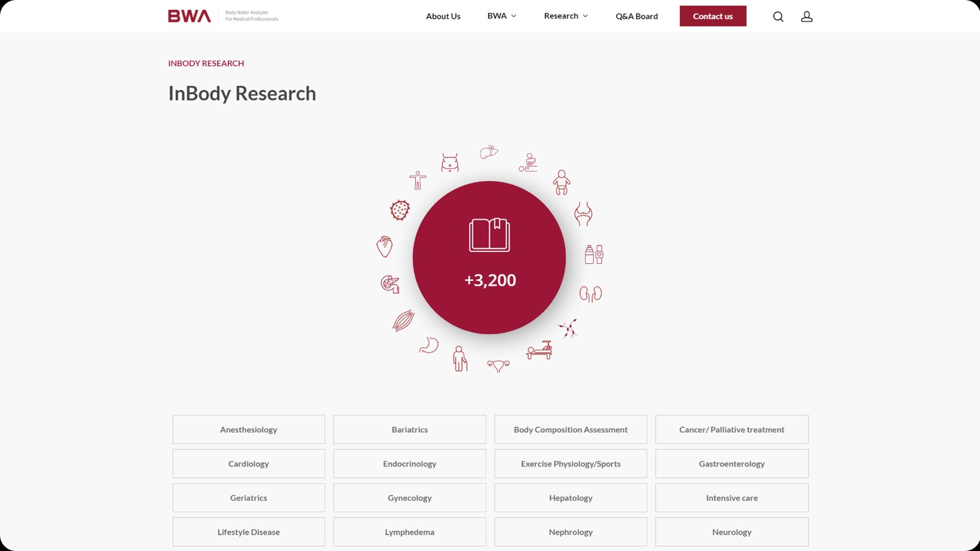Select the Nephrology category
Viewport: 980px width, 551px height.
(x=571, y=533)
